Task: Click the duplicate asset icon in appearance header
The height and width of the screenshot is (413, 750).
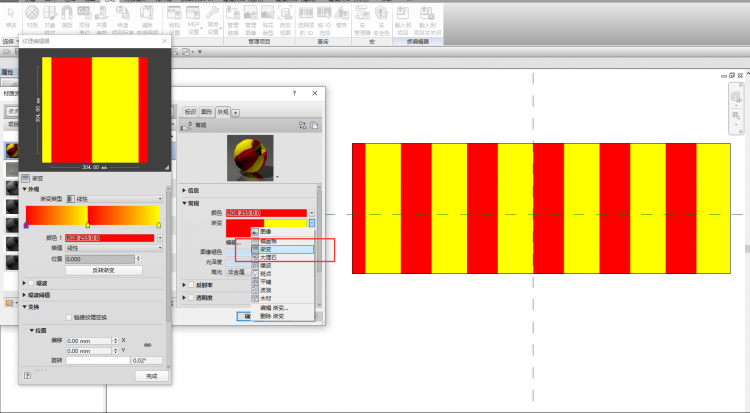Action: click(x=314, y=125)
